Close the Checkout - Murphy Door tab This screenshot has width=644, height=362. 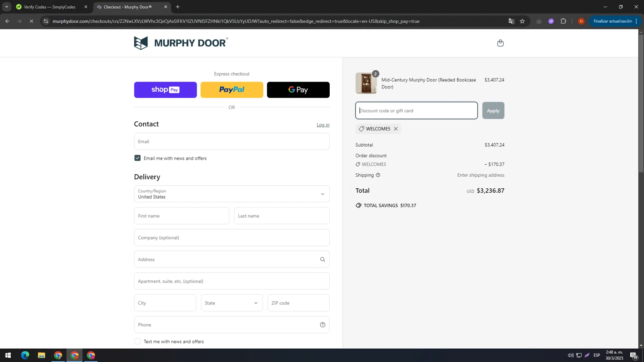point(166,7)
